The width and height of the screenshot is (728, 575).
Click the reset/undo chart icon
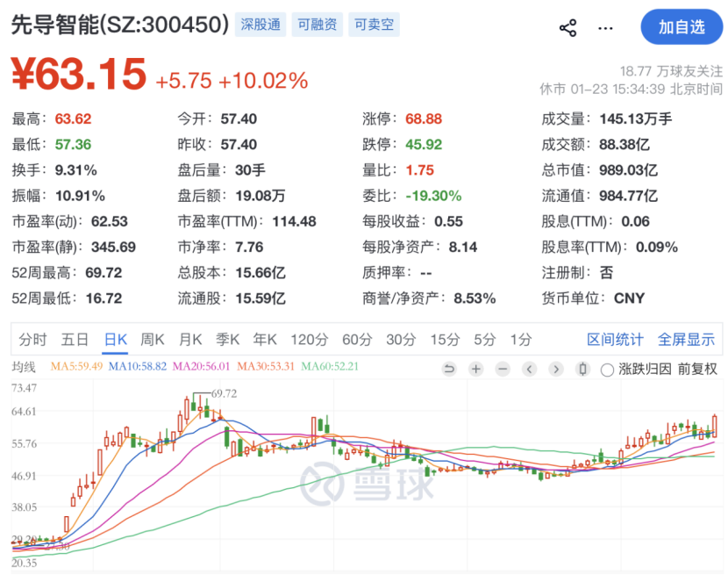click(x=450, y=370)
